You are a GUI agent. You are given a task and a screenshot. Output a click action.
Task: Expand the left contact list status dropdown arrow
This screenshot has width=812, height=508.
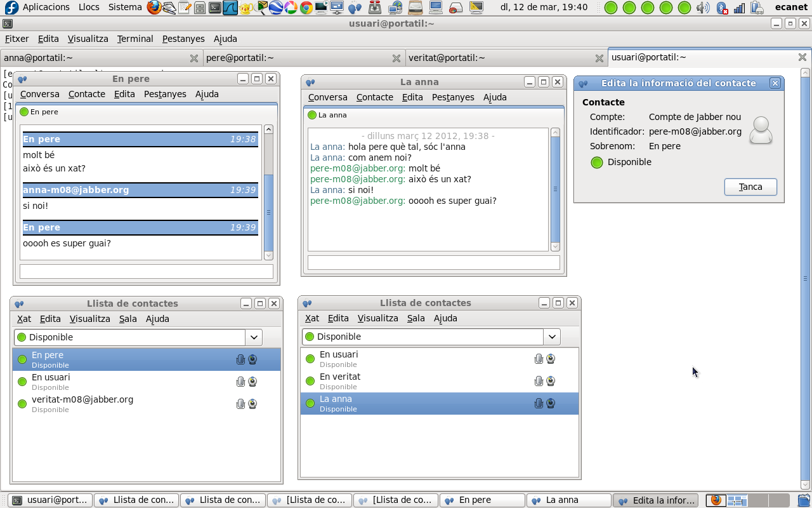[x=254, y=337]
